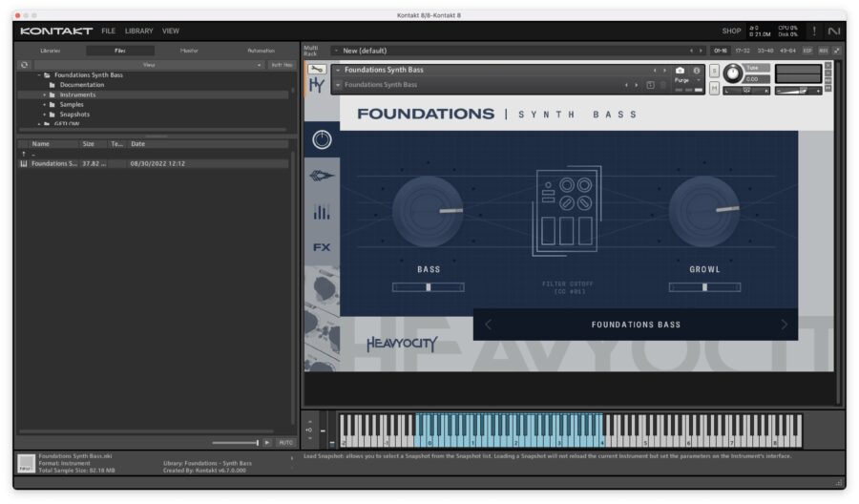Toggle the Instr Nav button
The height and width of the screenshot is (504, 859).
point(282,65)
